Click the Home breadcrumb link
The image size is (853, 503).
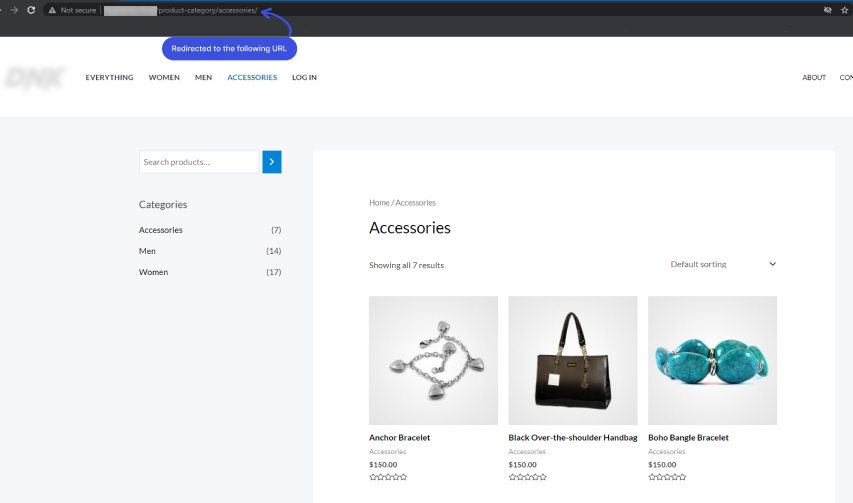(379, 203)
